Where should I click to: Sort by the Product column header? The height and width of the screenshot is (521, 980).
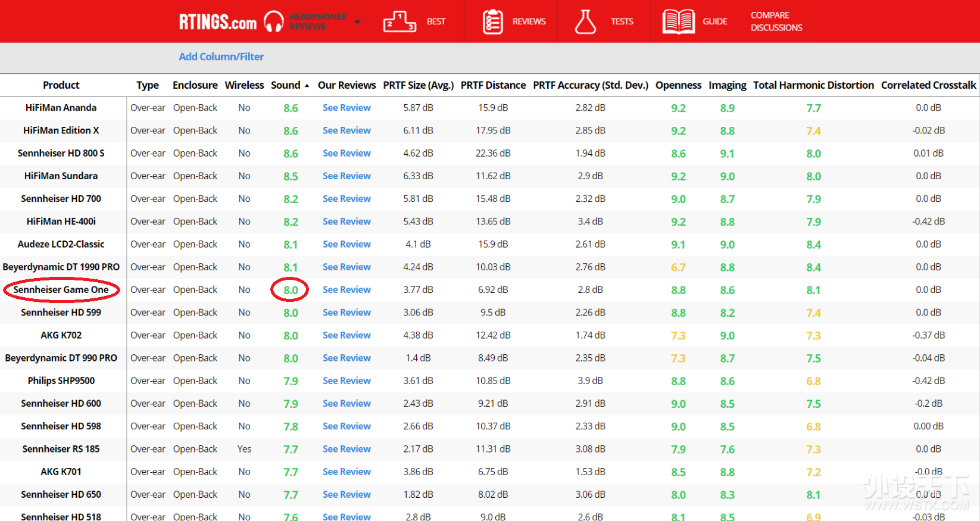tap(61, 85)
